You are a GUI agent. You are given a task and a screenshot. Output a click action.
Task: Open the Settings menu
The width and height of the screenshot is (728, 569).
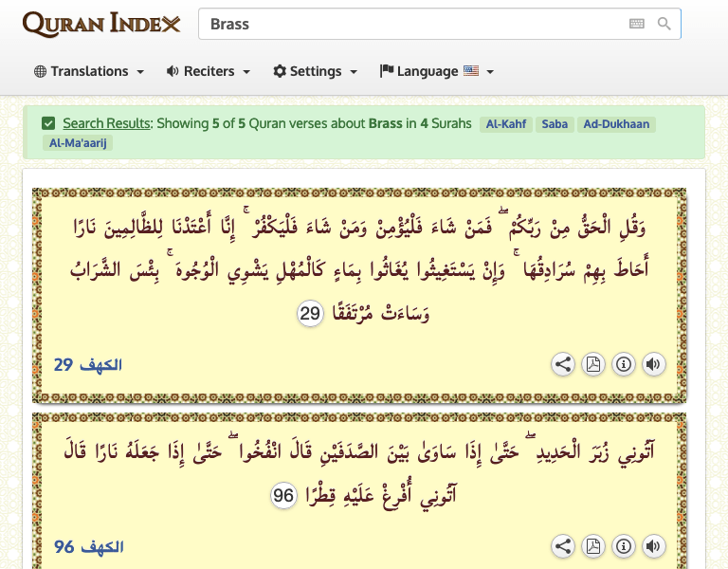pyautogui.click(x=315, y=71)
